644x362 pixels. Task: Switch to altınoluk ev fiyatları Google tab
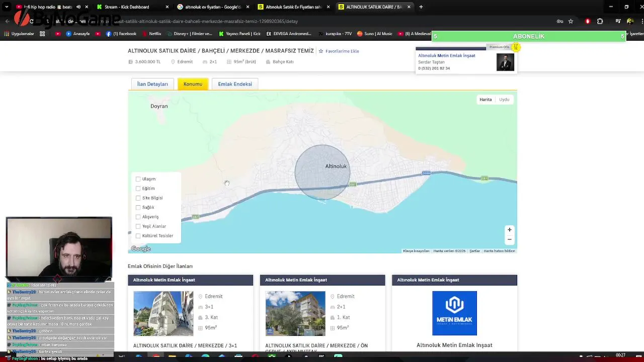click(213, 7)
